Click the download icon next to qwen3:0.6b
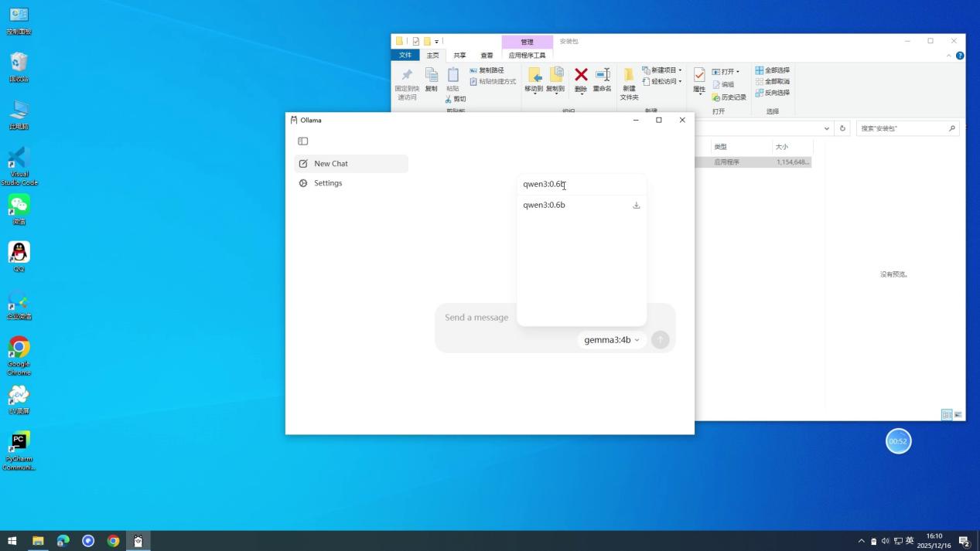This screenshot has height=551, width=980. pyautogui.click(x=636, y=206)
